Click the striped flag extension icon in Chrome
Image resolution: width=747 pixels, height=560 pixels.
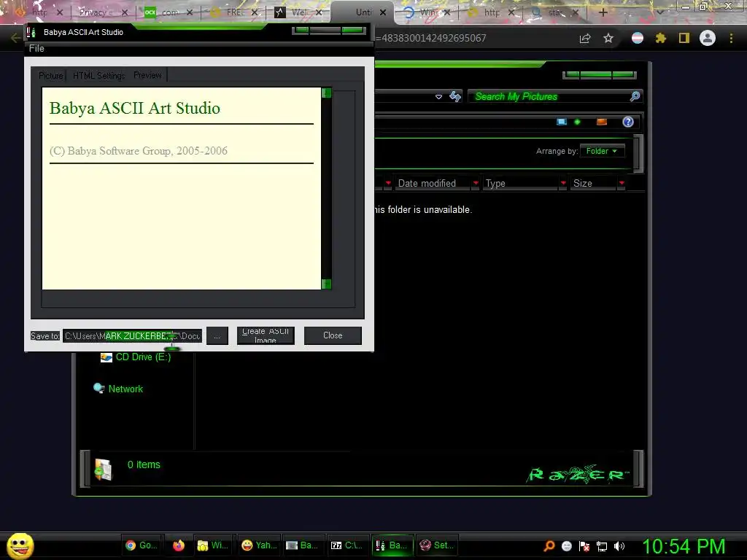[x=638, y=38]
